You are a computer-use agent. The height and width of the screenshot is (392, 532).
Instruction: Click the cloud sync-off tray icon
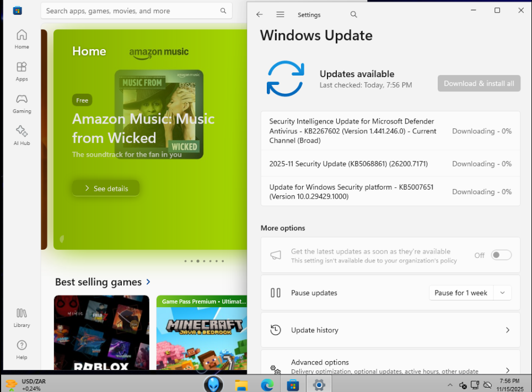pos(487,385)
